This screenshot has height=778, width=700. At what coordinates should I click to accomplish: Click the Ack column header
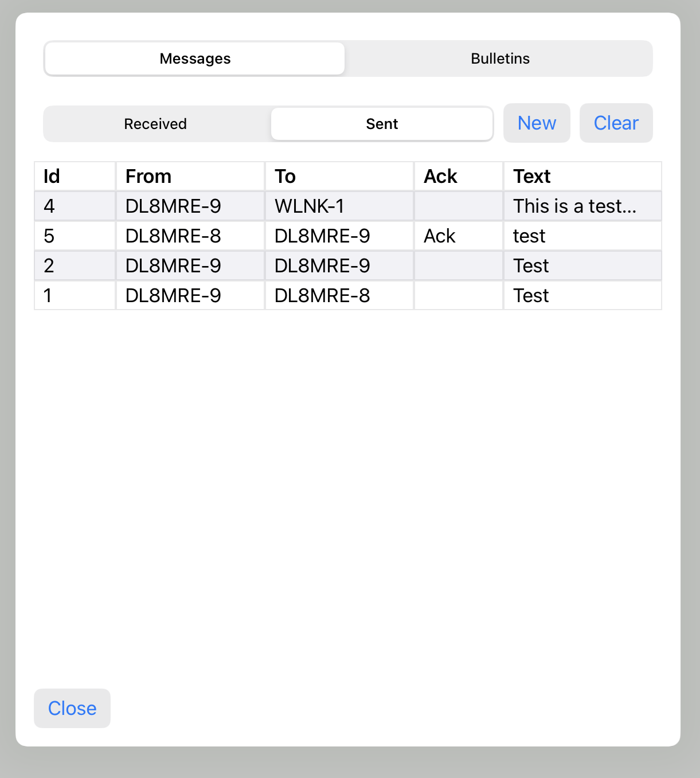click(x=440, y=177)
